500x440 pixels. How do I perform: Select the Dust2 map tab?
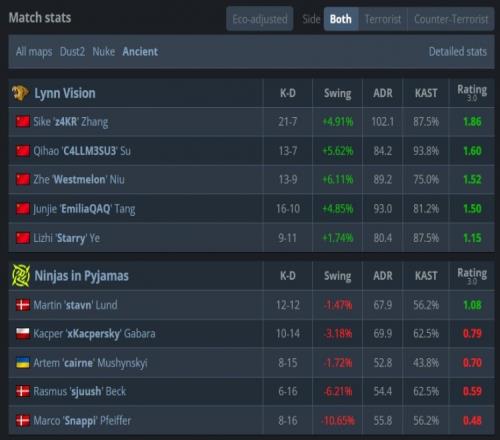(x=72, y=52)
